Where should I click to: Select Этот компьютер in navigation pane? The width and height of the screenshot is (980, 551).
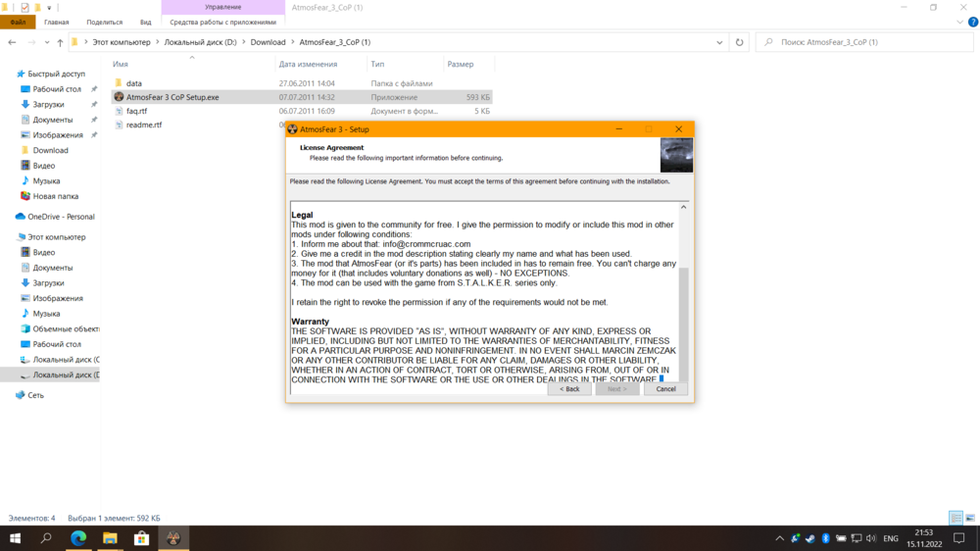coord(56,237)
